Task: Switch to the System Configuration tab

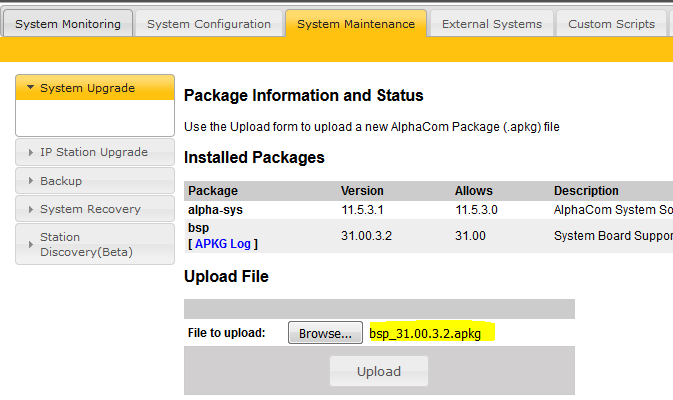Action: pyautogui.click(x=208, y=24)
